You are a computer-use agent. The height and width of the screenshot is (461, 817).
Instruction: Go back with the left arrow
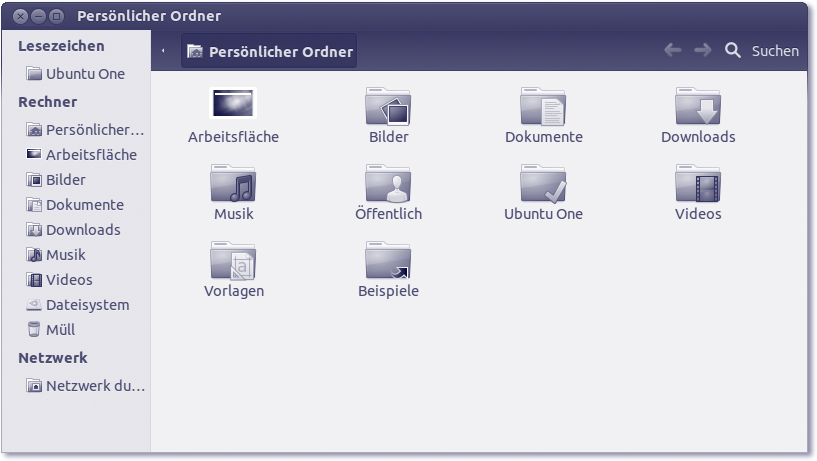(x=672, y=50)
